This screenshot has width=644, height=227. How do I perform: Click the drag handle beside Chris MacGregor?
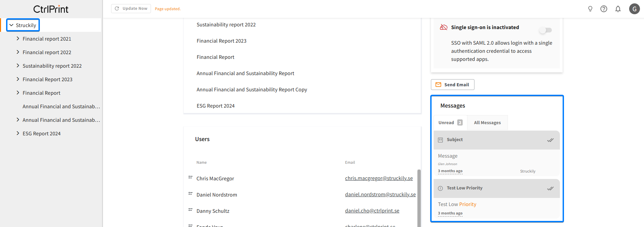point(190,177)
